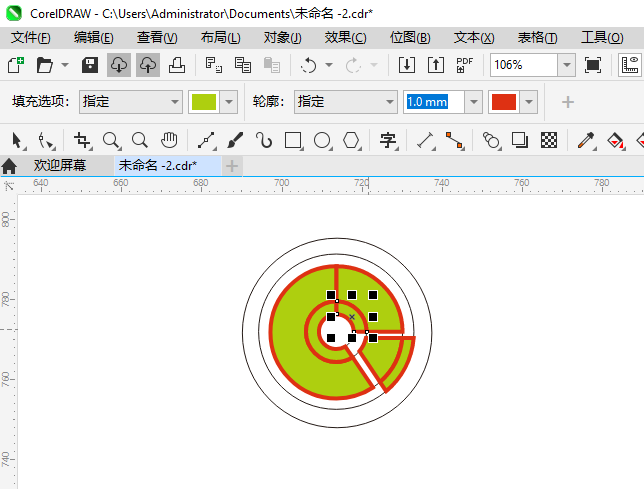
Task: Expand the Open recent files arrow
Action: point(65,65)
